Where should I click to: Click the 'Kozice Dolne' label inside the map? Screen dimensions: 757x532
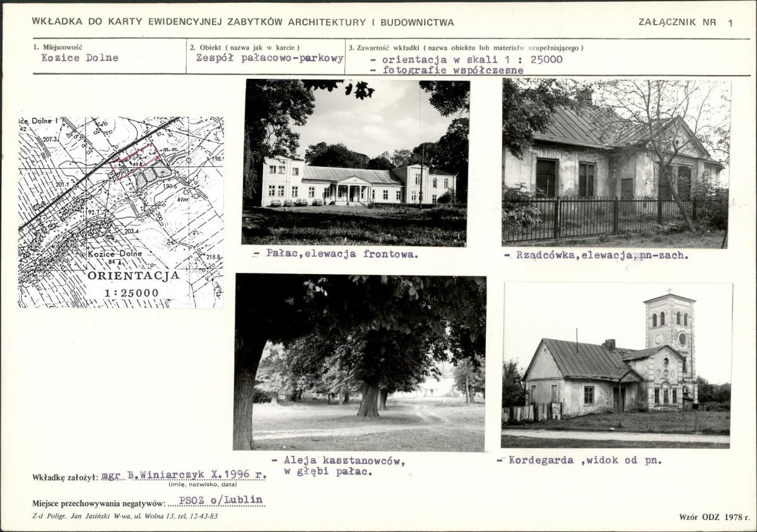pos(115,253)
